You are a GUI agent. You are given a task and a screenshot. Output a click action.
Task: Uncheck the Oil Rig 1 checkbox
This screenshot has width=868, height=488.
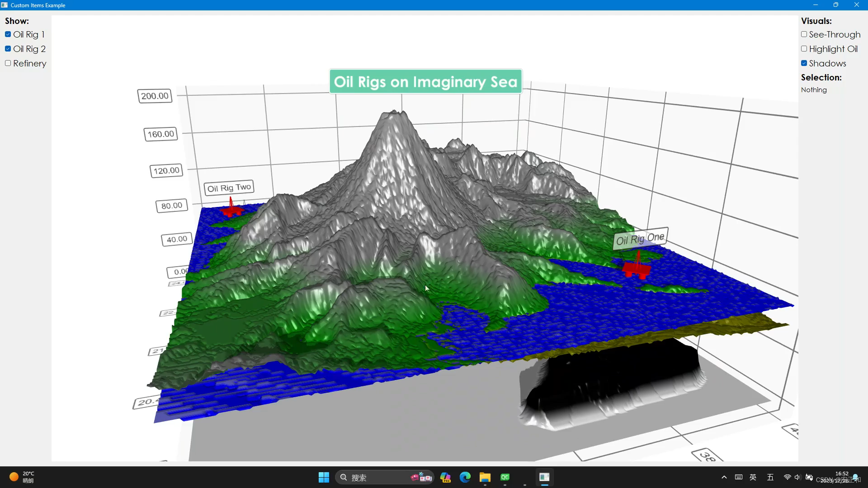(8, 34)
